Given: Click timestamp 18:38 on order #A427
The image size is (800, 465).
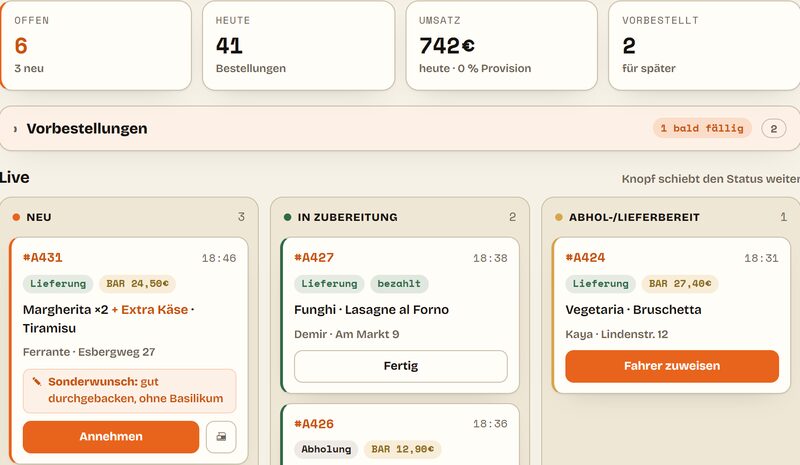Looking at the screenshot, I should click(490, 258).
